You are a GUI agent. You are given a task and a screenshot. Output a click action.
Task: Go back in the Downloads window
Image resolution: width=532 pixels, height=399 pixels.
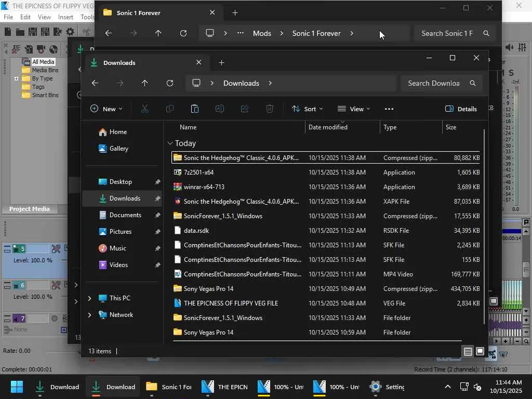tap(95, 83)
